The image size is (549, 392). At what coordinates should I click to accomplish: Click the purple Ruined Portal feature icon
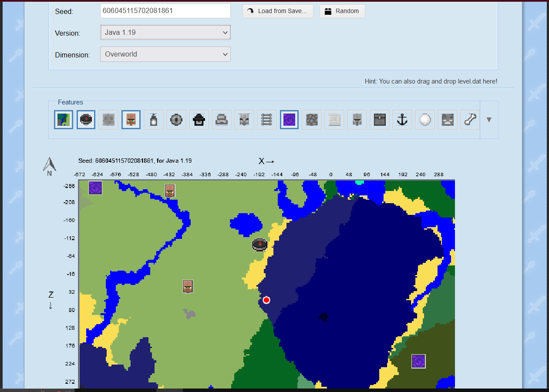290,120
